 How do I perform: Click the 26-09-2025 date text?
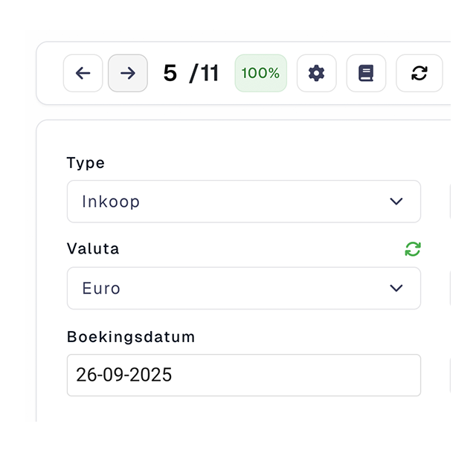124,375
